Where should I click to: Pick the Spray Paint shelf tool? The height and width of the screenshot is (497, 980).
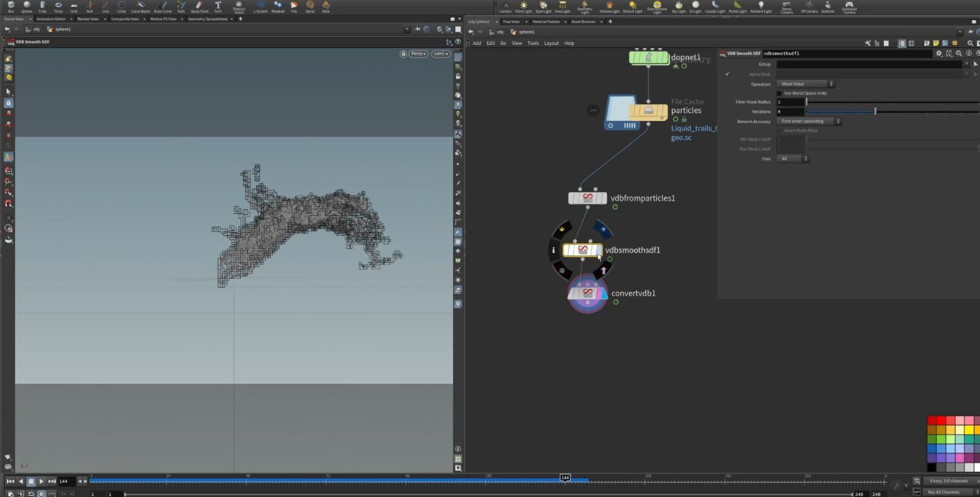click(x=199, y=6)
